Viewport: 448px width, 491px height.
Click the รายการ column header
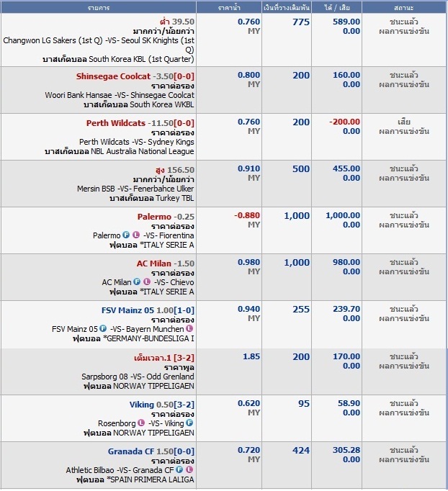click(x=99, y=7)
